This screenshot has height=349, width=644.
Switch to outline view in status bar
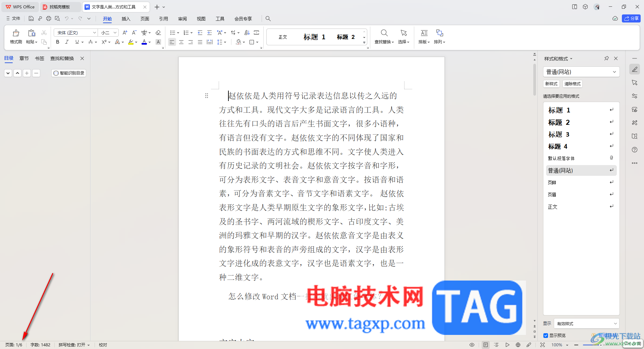tap(496, 345)
